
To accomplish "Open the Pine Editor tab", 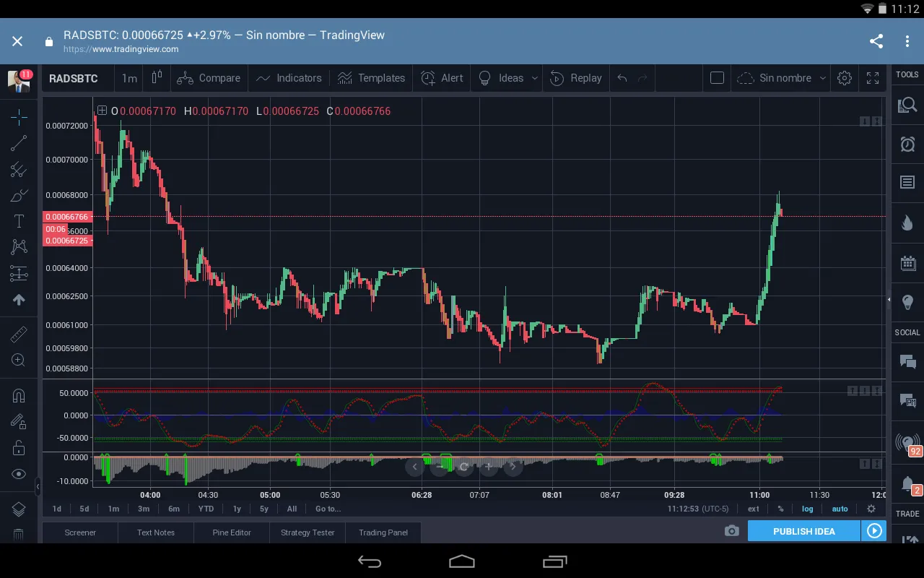I will click(x=232, y=532).
